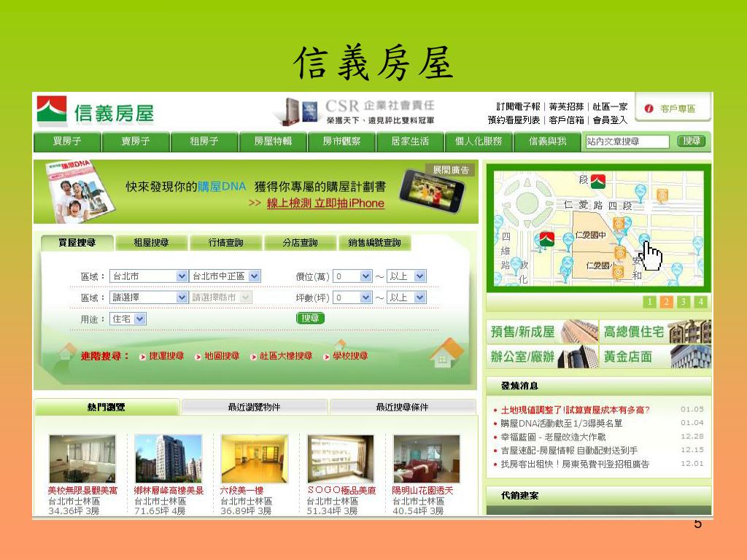Open the 價位 maximum 以上 dropdown

coord(406,276)
